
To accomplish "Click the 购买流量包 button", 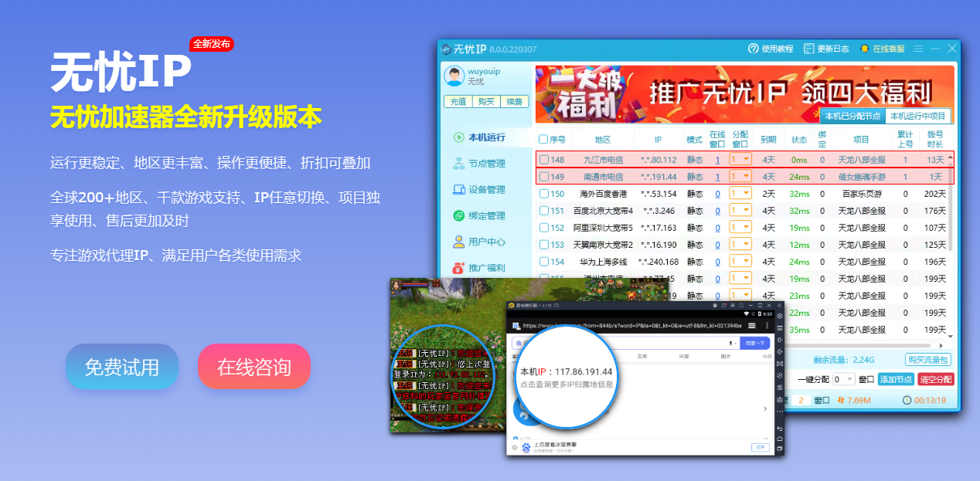I will (927, 359).
